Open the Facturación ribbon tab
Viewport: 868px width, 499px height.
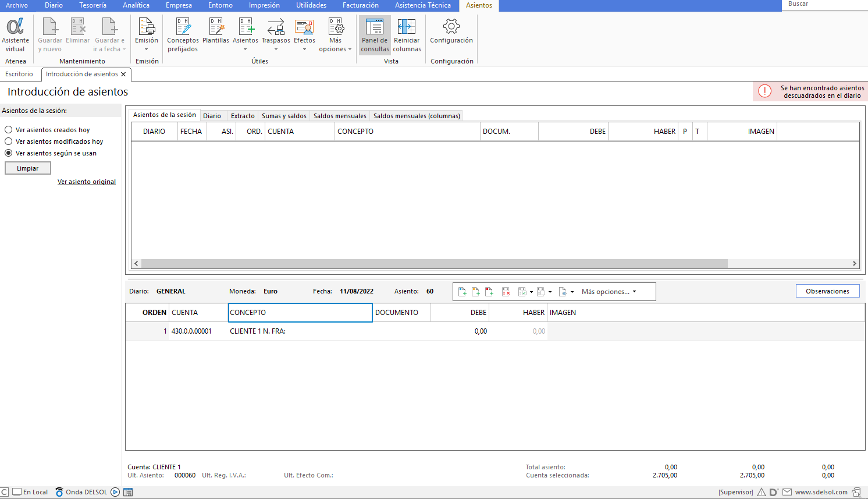[361, 5]
